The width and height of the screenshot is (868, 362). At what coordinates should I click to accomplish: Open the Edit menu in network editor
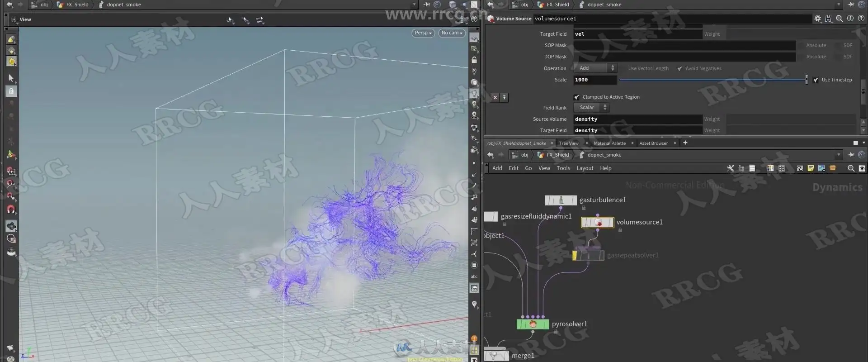point(514,168)
